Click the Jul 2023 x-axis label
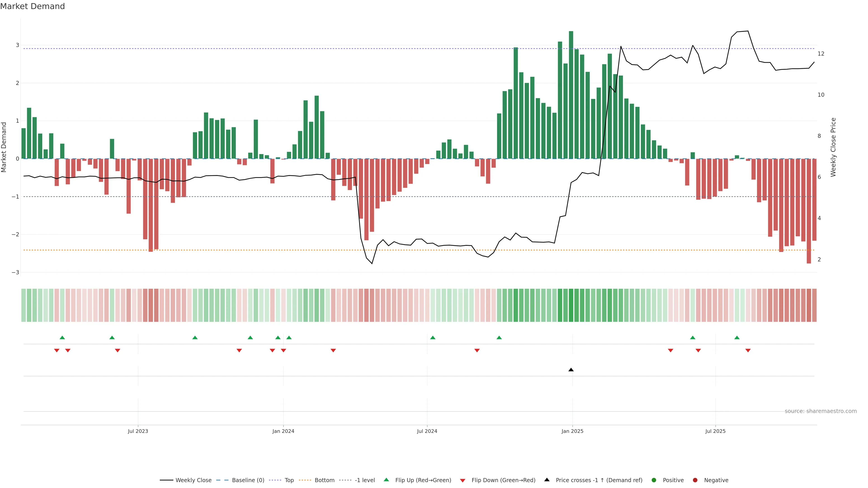 pos(138,431)
